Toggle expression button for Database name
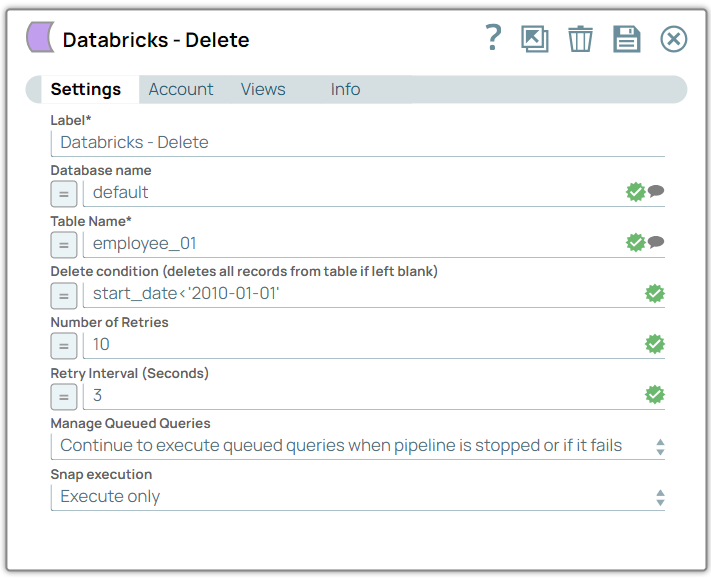 64,193
